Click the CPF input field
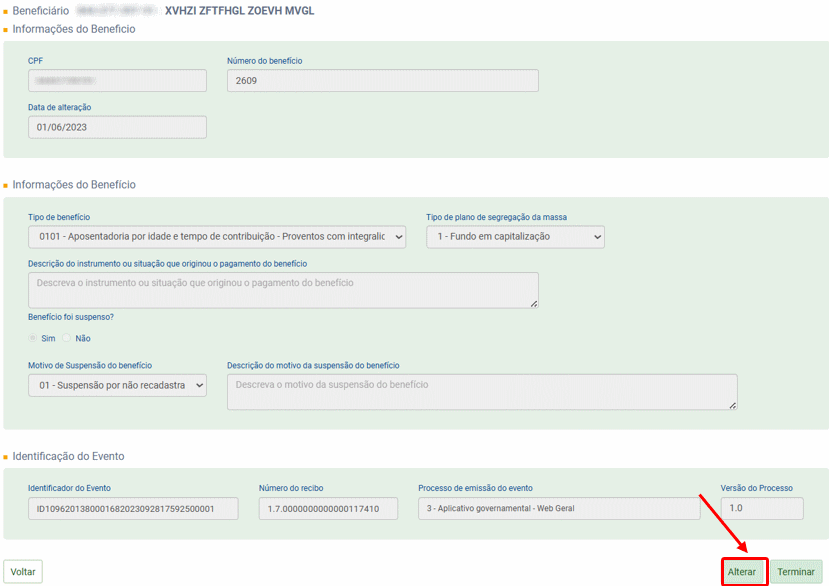 [x=117, y=80]
